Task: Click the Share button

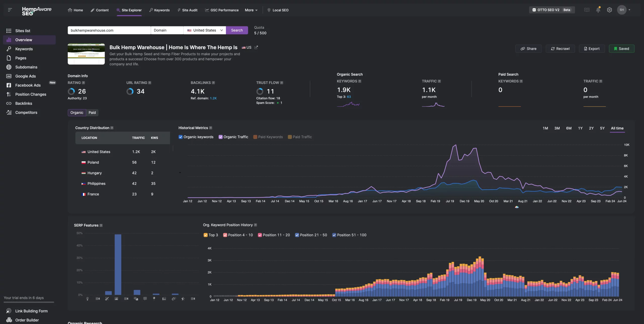Action: [529, 49]
